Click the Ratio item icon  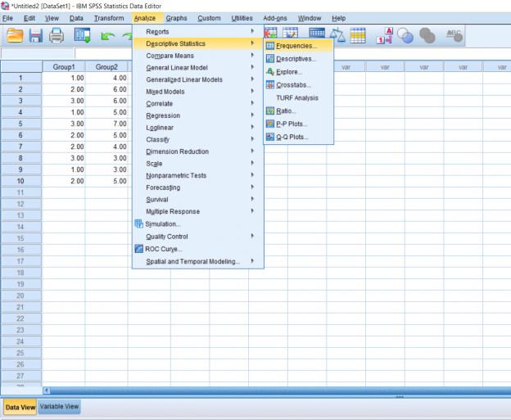(270, 111)
